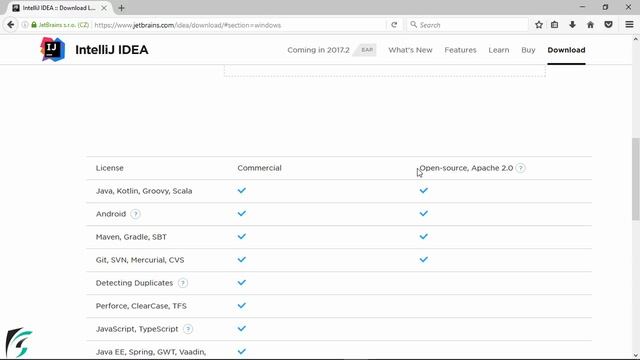Show help tooltip for JavaScript, TypeScript
The image size is (640, 360).
(x=188, y=329)
